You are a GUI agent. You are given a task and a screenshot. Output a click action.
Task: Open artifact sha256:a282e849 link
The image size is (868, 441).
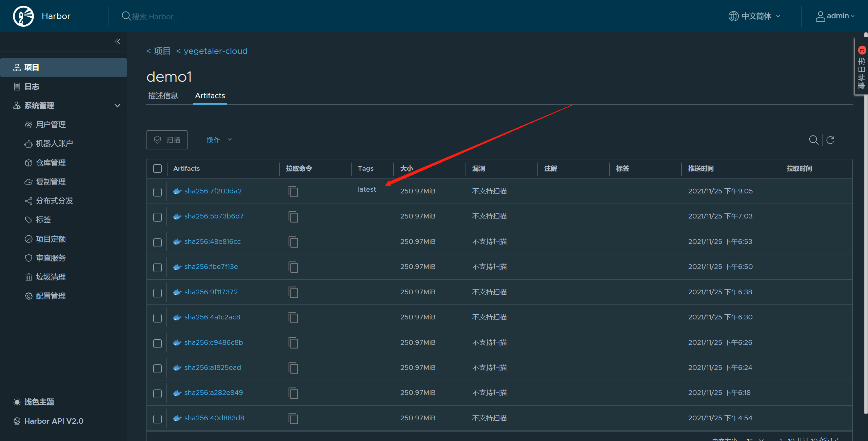(x=214, y=393)
